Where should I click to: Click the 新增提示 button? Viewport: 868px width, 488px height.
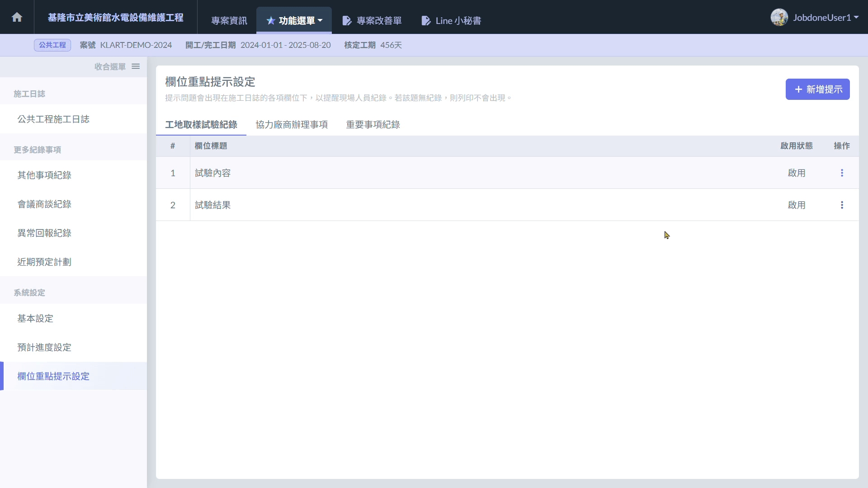tap(817, 89)
